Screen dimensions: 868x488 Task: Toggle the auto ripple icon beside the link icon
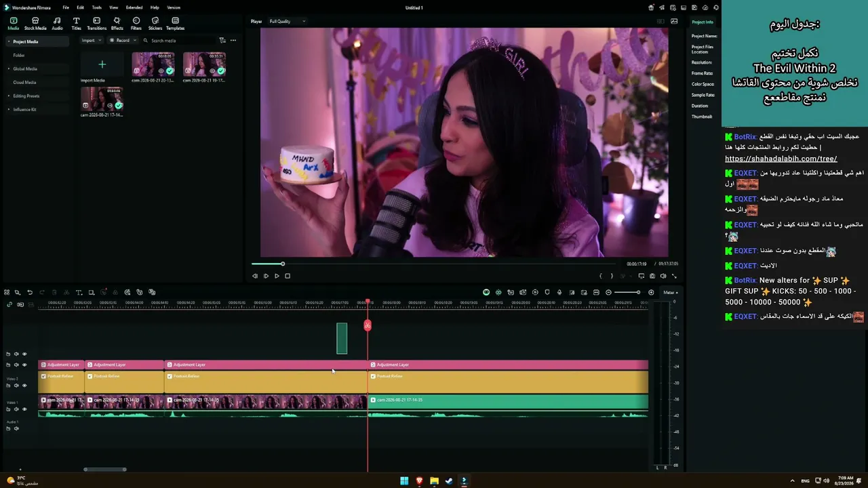[x=20, y=304]
